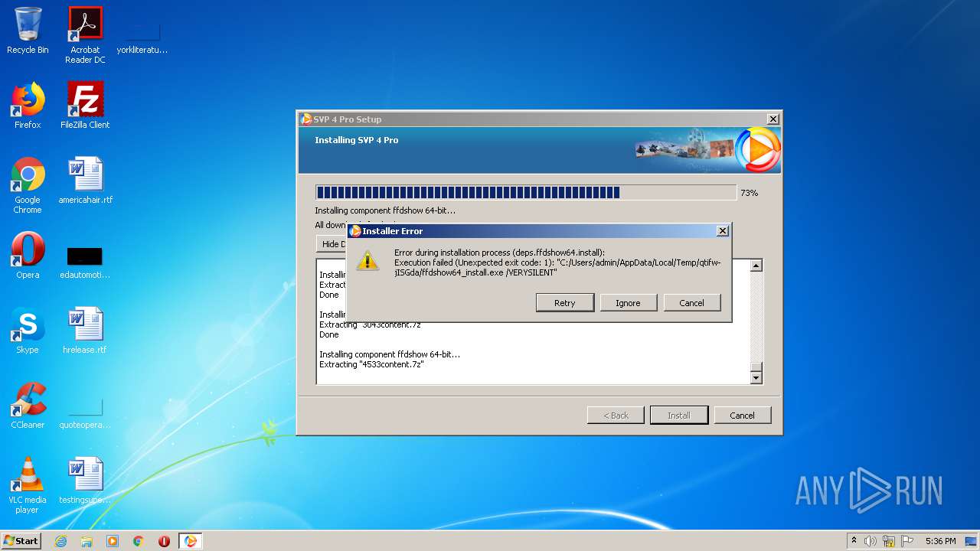
Task: Click Cancel in the Installer Error dialog
Action: coord(691,303)
